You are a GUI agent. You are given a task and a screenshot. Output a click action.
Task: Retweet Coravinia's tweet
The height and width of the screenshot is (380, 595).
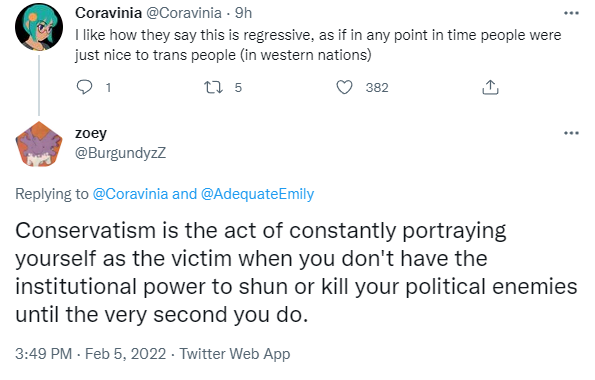213,87
